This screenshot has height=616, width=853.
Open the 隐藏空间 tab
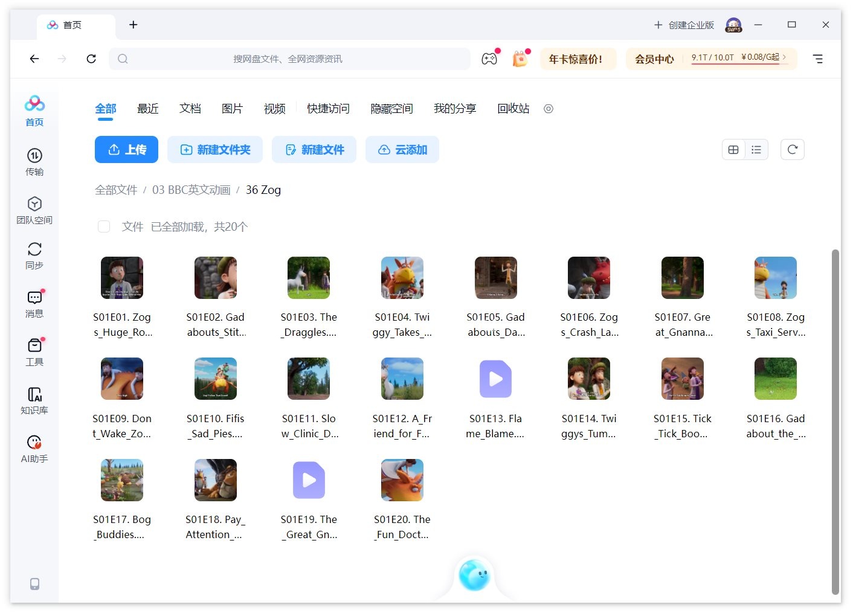[x=391, y=109]
